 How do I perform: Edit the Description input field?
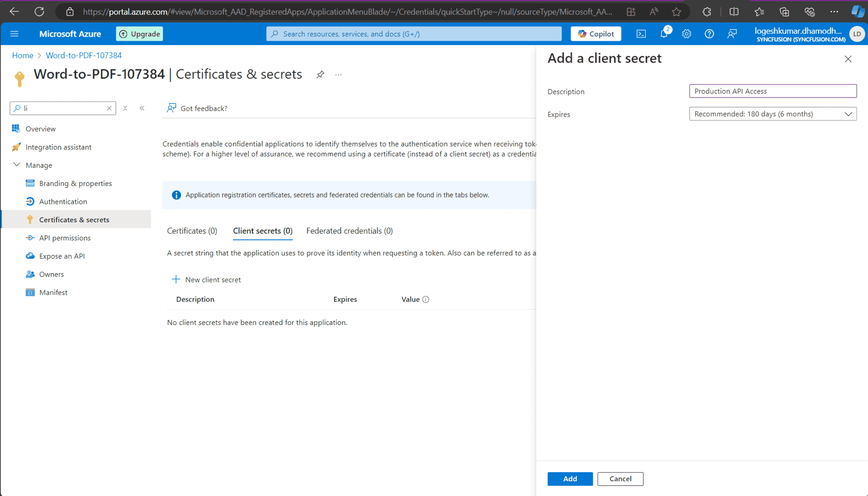point(772,91)
